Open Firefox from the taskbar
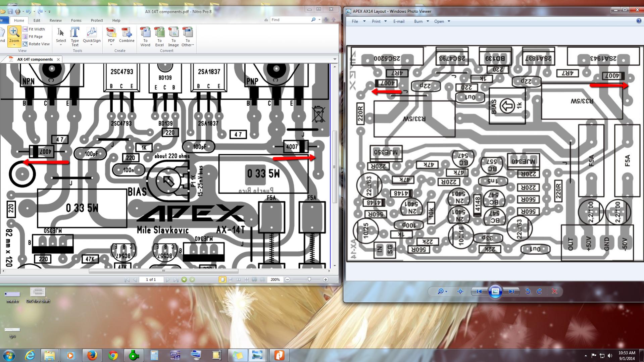Viewport: 644px width, 362px height. coord(92,355)
